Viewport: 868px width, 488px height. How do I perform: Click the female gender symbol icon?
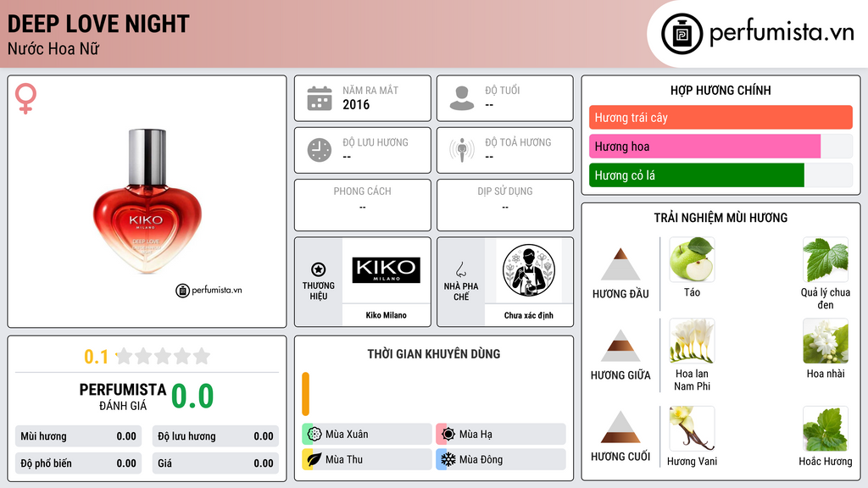(x=25, y=98)
